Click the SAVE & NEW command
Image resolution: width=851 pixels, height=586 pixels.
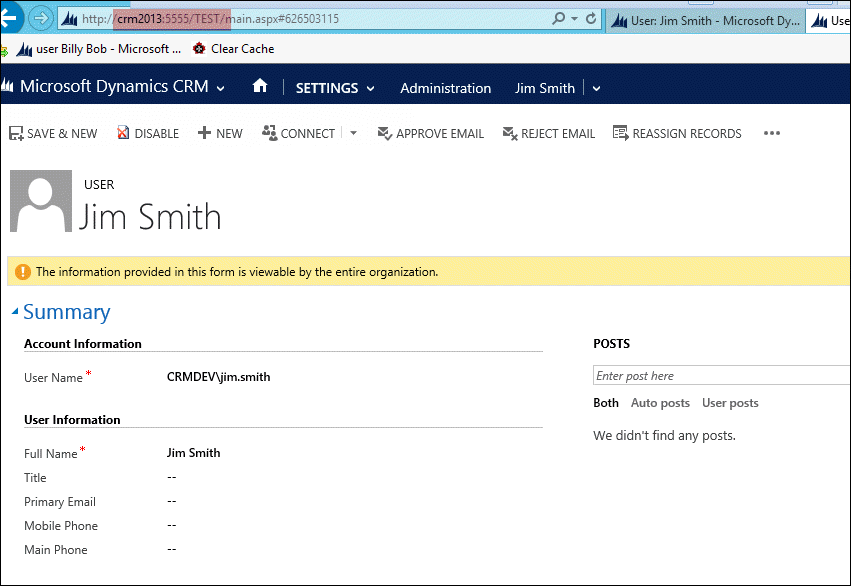[53, 133]
